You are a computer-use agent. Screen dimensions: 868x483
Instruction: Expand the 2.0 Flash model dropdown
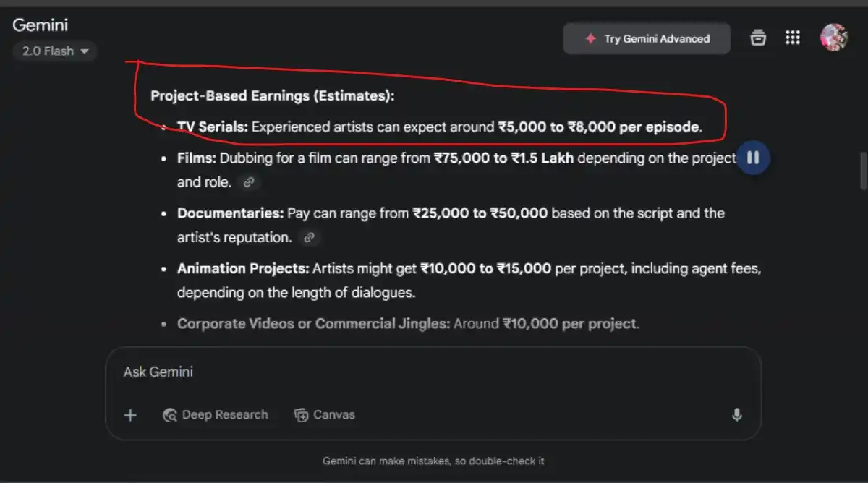pos(55,51)
